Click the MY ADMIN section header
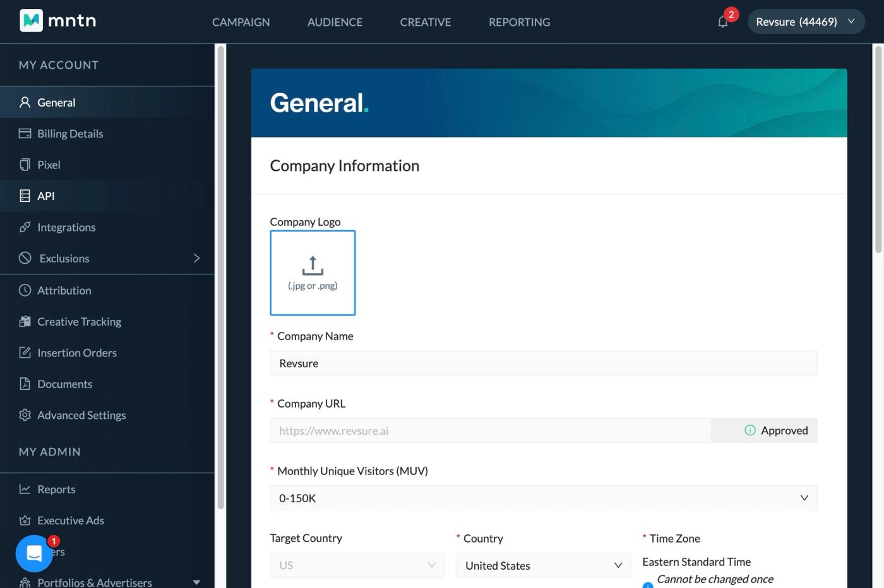This screenshot has width=884, height=588. [x=50, y=452]
